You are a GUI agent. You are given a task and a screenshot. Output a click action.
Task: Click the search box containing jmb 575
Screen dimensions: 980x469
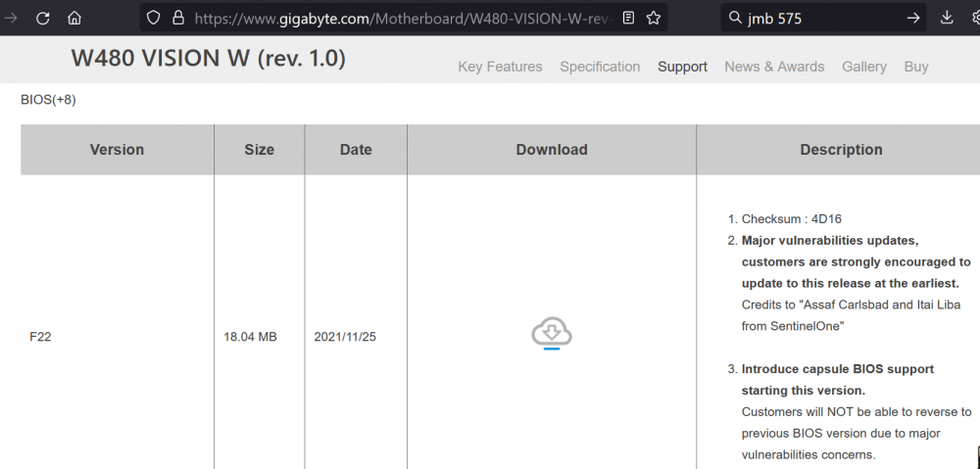click(822, 18)
